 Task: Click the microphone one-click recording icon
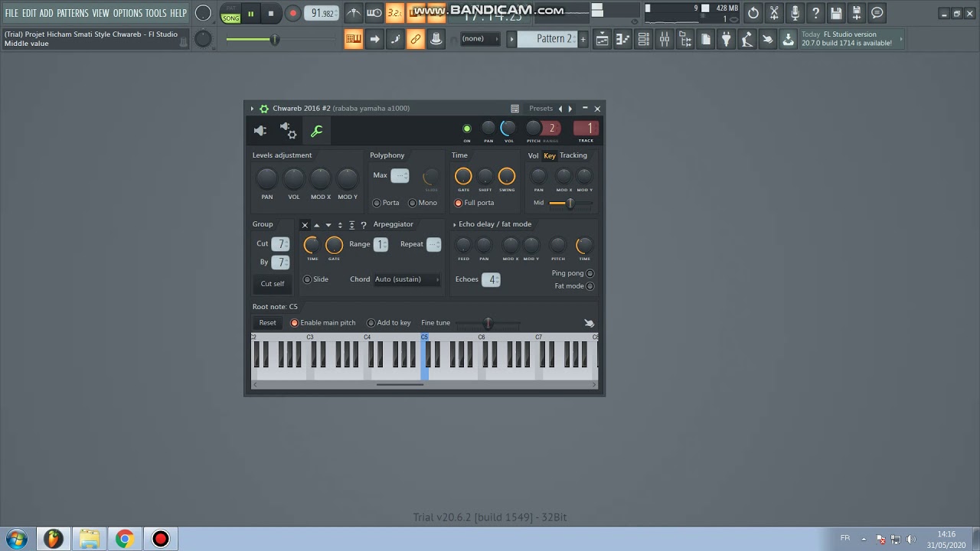pos(795,13)
